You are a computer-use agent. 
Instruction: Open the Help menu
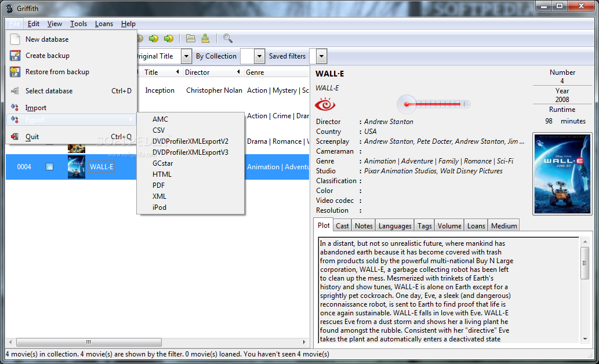pyautogui.click(x=128, y=24)
